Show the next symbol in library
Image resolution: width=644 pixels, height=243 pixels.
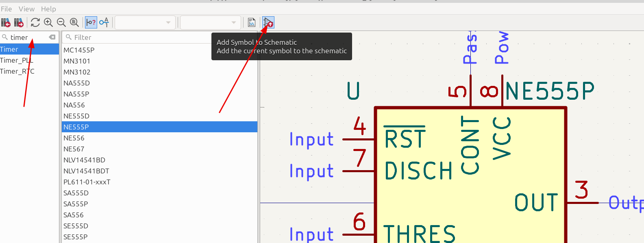click(19, 22)
